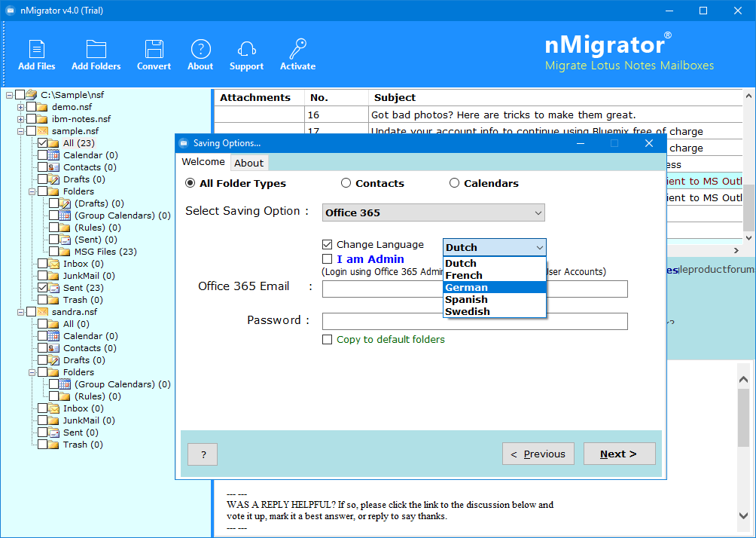Uncheck the Change Language checkbox
Viewport: 756px width, 538px height.
(x=328, y=245)
